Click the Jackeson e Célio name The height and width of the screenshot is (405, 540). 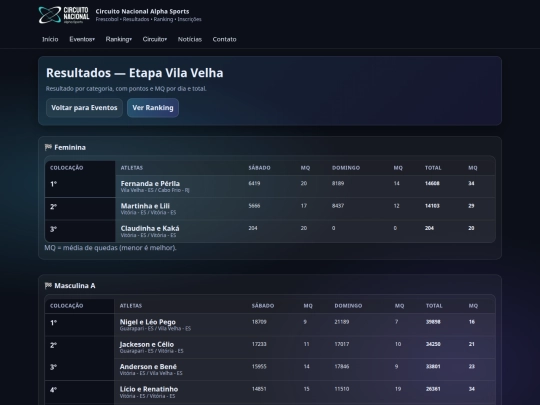tap(147, 344)
